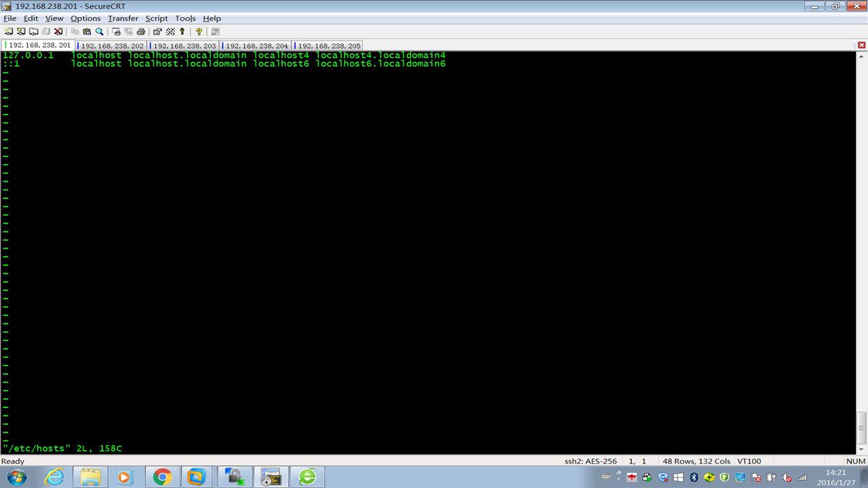Click the Connect in Tab toolbar icon
The image size is (868, 488).
(x=33, y=32)
